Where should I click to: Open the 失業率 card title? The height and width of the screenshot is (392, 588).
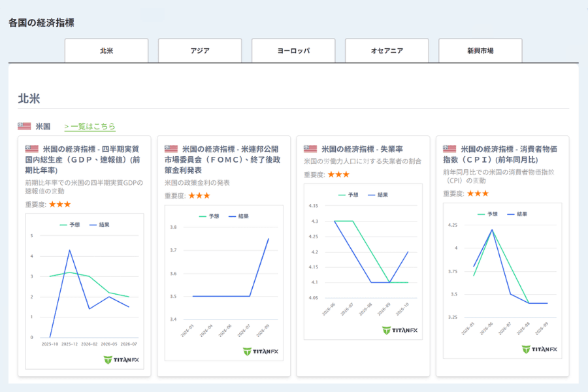[x=362, y=149]
